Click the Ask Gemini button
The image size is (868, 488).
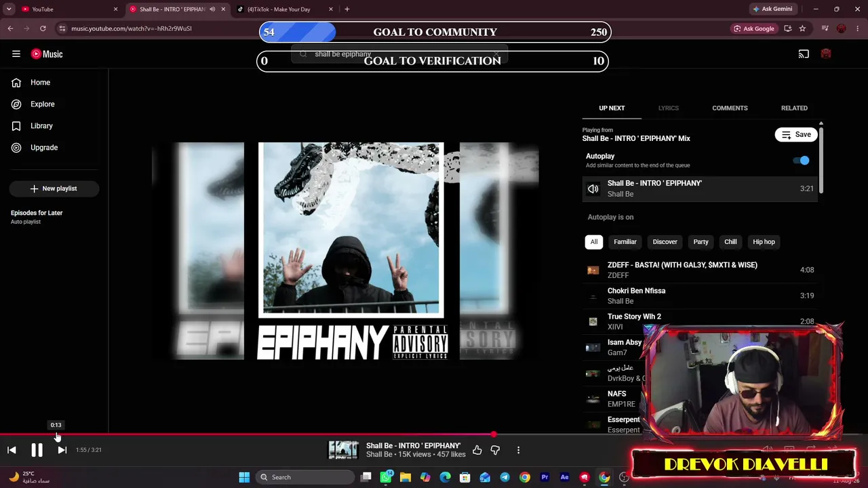click(x=772, y=9)
